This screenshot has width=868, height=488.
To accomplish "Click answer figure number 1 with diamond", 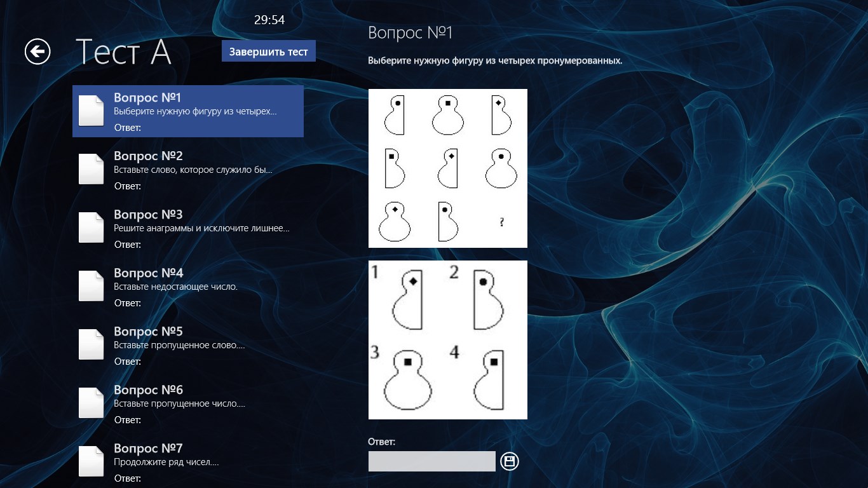I will click(x=408, y=299).
